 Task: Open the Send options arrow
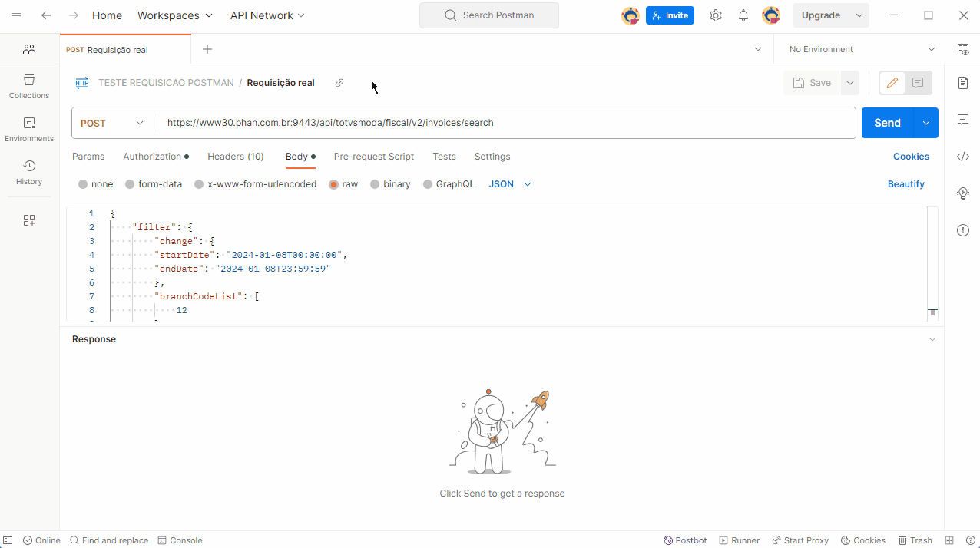(925, 123)
